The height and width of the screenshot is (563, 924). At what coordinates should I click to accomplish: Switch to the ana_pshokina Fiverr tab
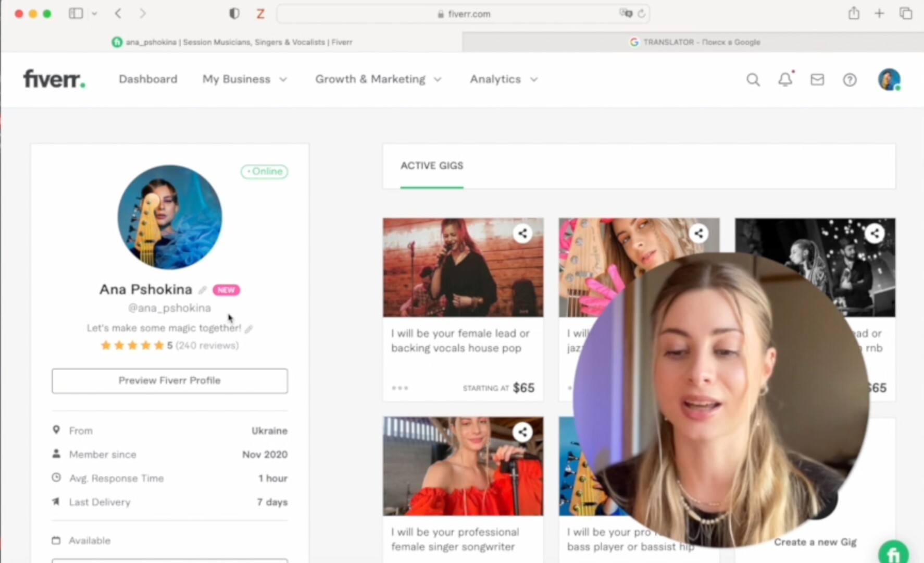232,42
